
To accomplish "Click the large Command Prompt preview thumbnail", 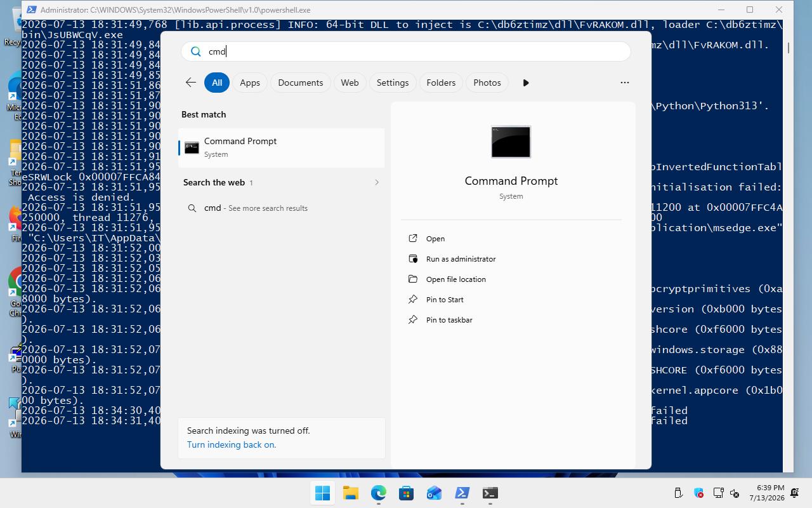I will (511, 142).
